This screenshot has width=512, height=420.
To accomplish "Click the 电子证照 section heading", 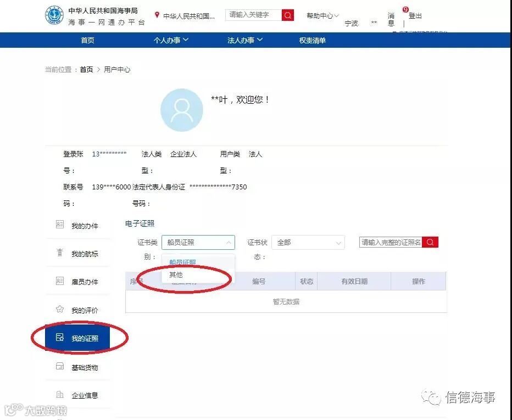I will point(140,223).
